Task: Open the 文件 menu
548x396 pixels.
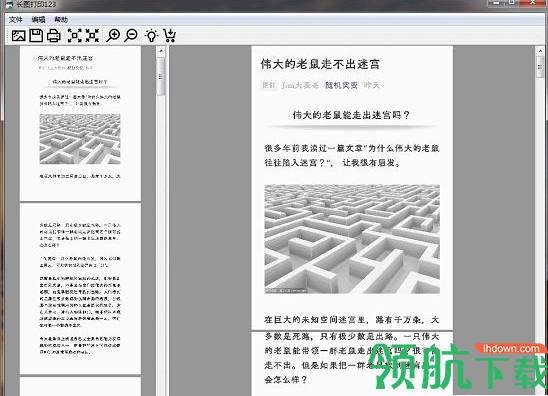Action: click(16, 20)
